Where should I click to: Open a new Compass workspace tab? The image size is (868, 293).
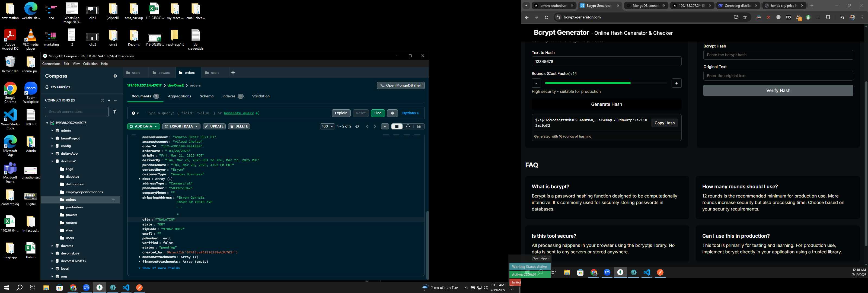tap(233, 72)
